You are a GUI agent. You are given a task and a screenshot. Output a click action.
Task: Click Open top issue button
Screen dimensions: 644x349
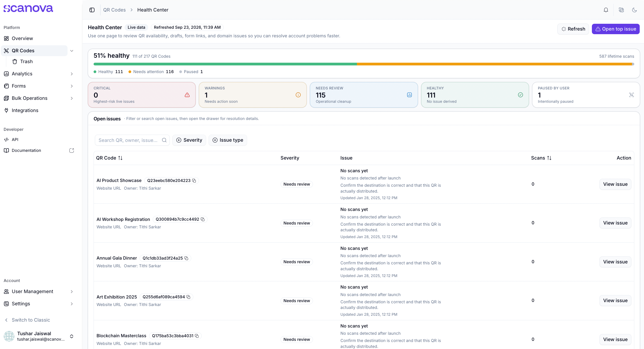coord(615,29)
